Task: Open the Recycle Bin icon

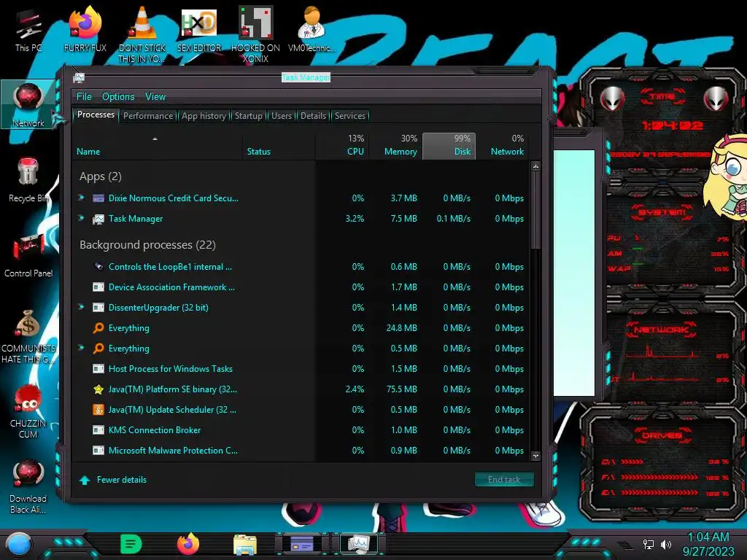Action: [28, 179]
